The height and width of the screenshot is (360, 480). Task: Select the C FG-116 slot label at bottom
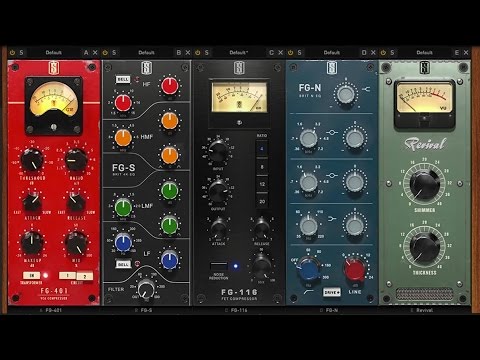[x=236, y=310]
